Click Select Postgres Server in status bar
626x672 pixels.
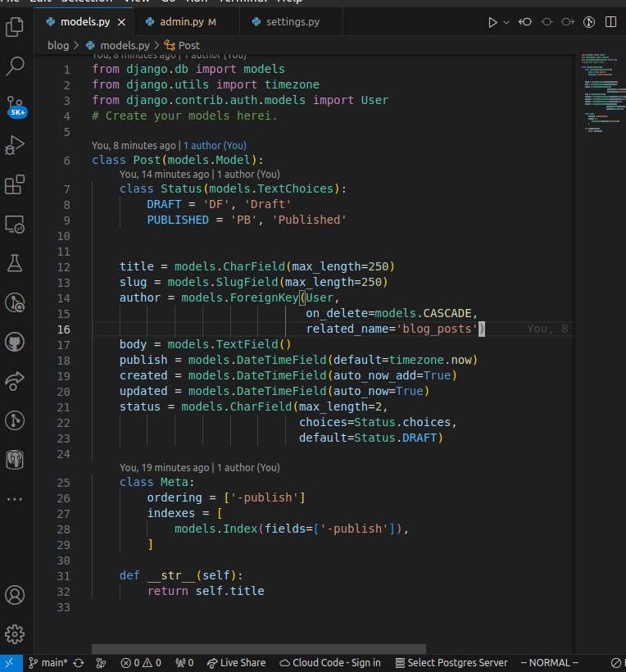[451, 663]
